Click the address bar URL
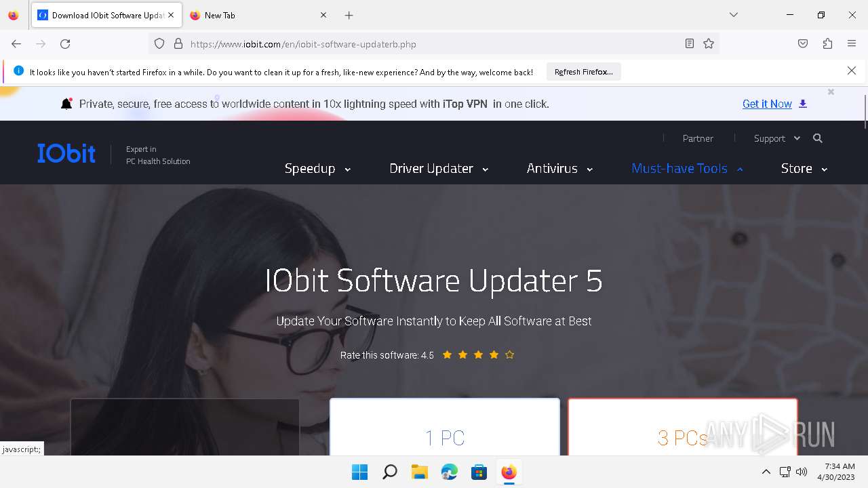Viewport: 868px width, 488px height. point(303,44)
